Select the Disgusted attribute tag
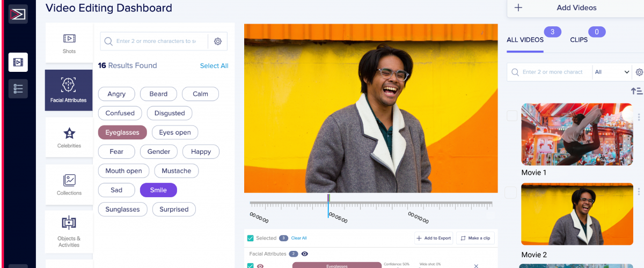This screenshot has height=268, width=644. click(170, 113)
